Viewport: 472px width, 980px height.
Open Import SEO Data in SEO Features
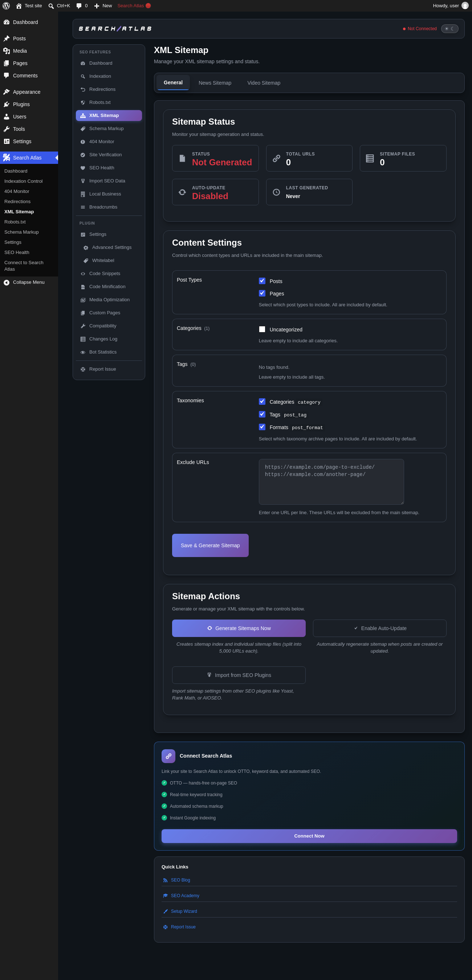pyautogui.click(x=109, y=181)
